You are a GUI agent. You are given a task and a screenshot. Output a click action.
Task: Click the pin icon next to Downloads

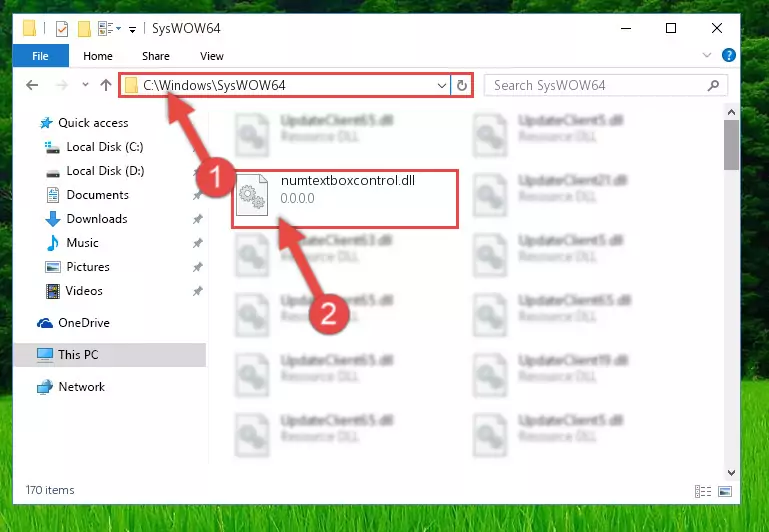coord(197,219)
